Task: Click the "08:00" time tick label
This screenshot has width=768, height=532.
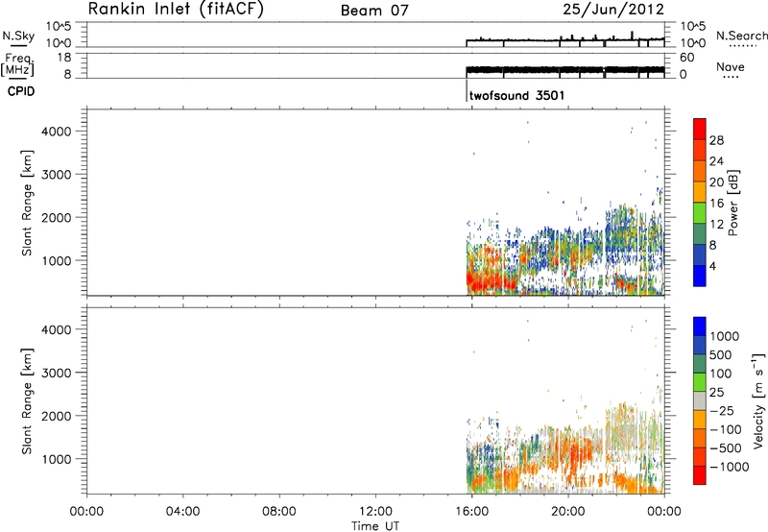Action: pos(279,512)
